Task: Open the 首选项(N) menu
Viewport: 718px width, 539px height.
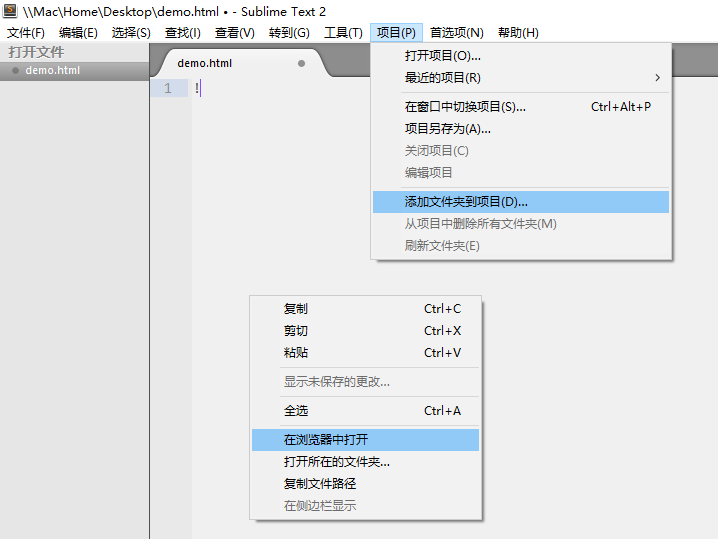Action: coord(456,33)
